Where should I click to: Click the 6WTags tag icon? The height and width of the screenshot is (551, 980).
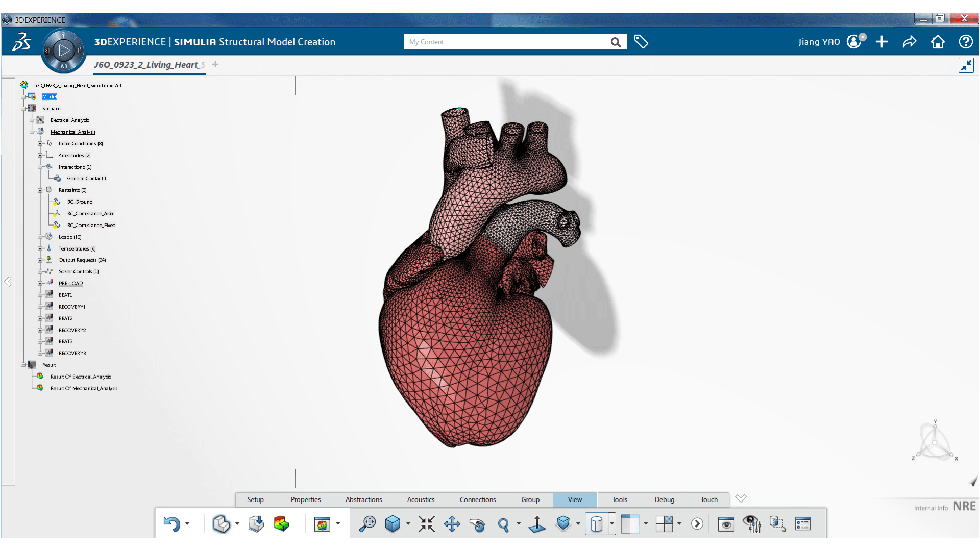click(641, 42)
